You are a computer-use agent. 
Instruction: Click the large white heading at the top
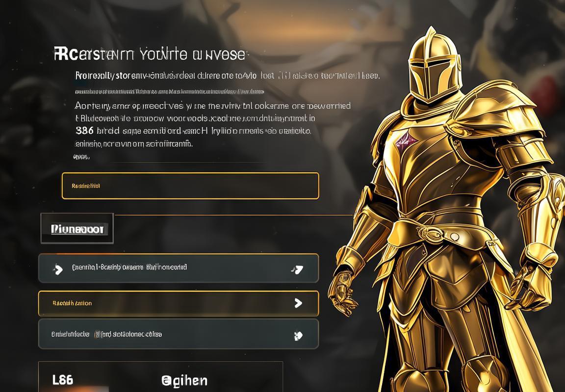150,54
